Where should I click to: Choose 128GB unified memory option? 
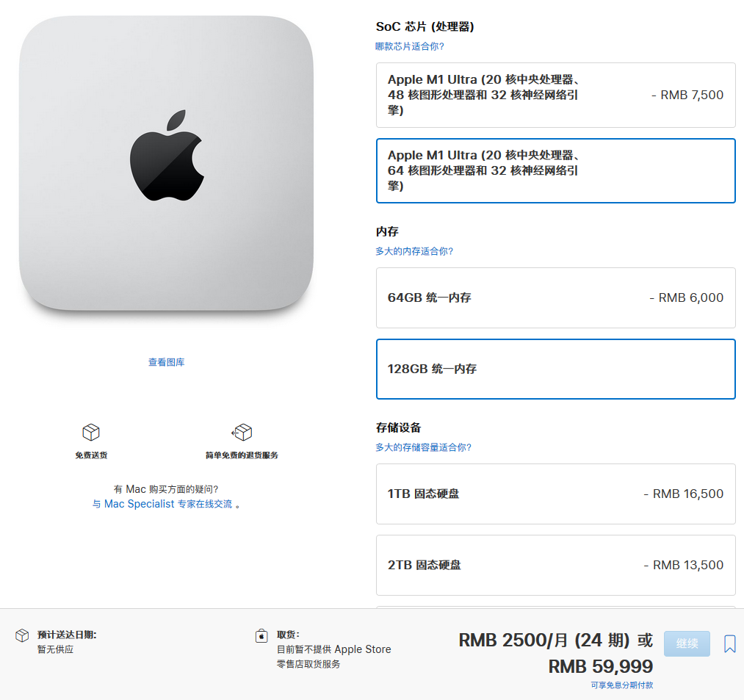click(556, 369)
